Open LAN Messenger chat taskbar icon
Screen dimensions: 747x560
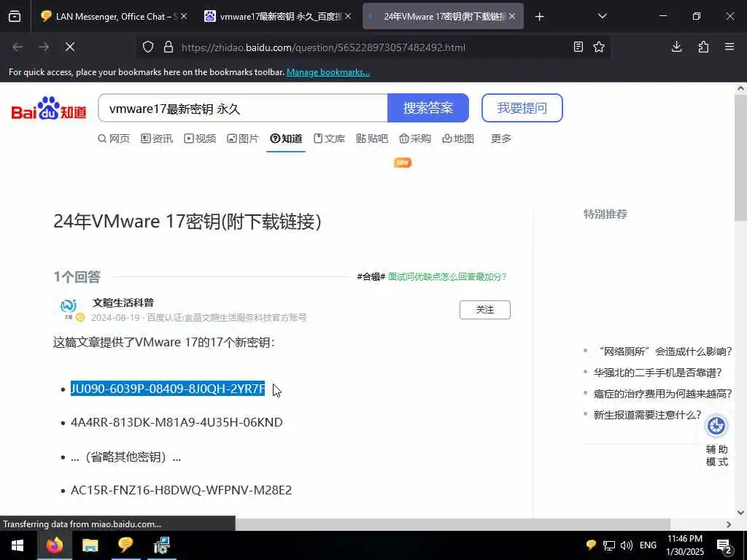(x=125, y=545)
